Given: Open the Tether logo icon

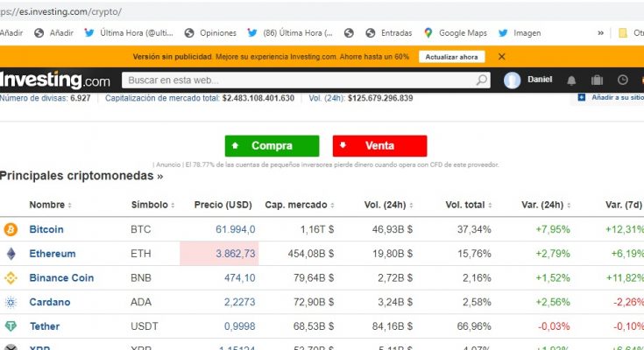Looking at the screenshot, I should point(11,326).
